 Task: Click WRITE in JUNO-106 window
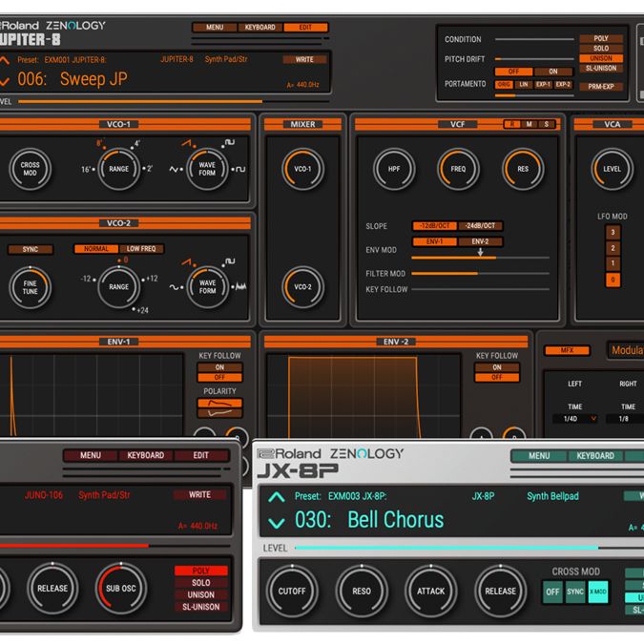[x=199, y=495]
